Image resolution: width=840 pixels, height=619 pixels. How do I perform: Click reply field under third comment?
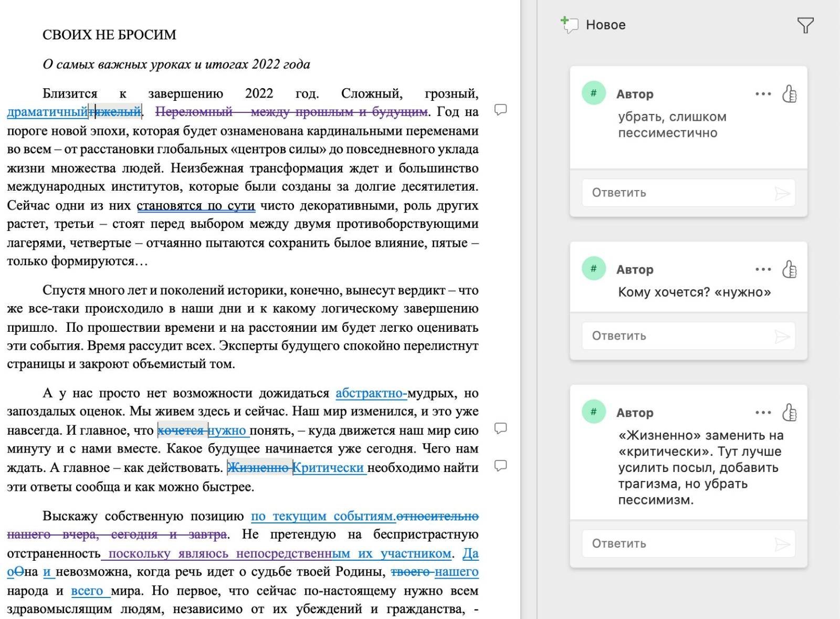coord(677,543)
